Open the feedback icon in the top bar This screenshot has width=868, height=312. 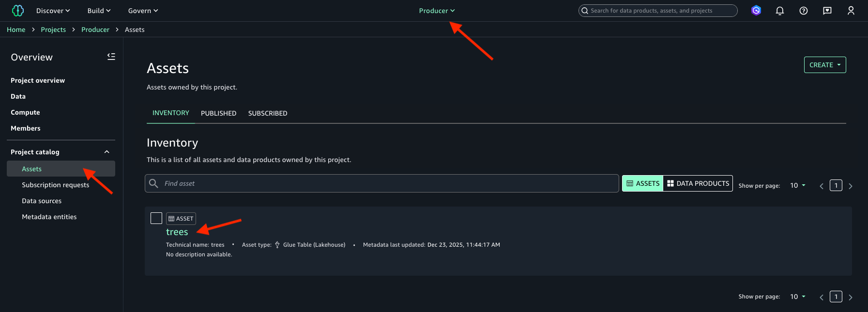click(827, 11)
